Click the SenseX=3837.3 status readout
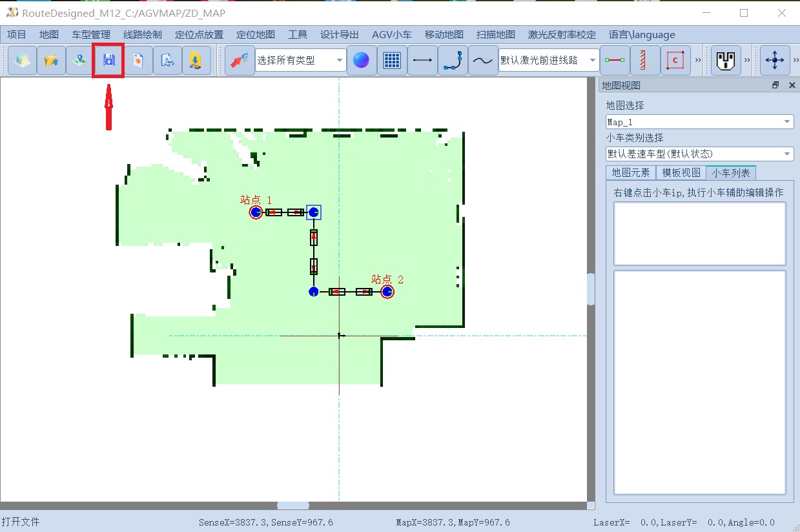The height and width of the screenshot is (532, 800). [266, 522]
